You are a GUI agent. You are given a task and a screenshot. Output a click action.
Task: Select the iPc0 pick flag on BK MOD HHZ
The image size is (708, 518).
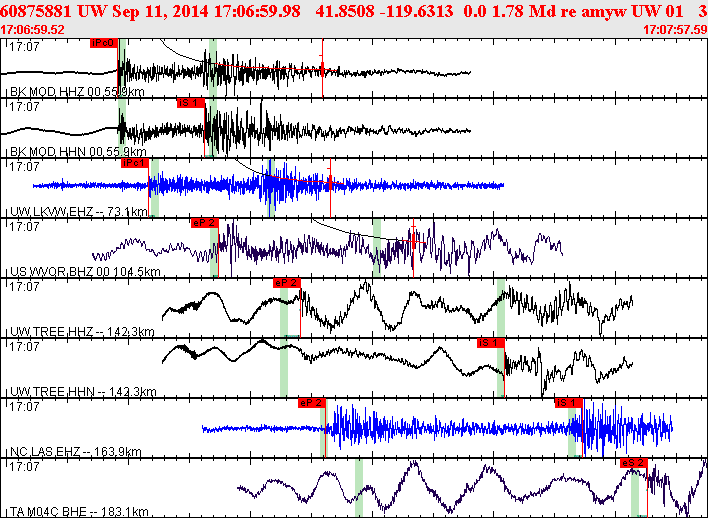[x=104, y=43]
